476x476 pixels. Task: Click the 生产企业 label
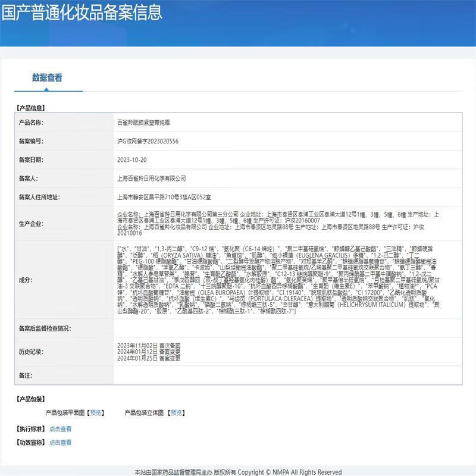point(31,224)
